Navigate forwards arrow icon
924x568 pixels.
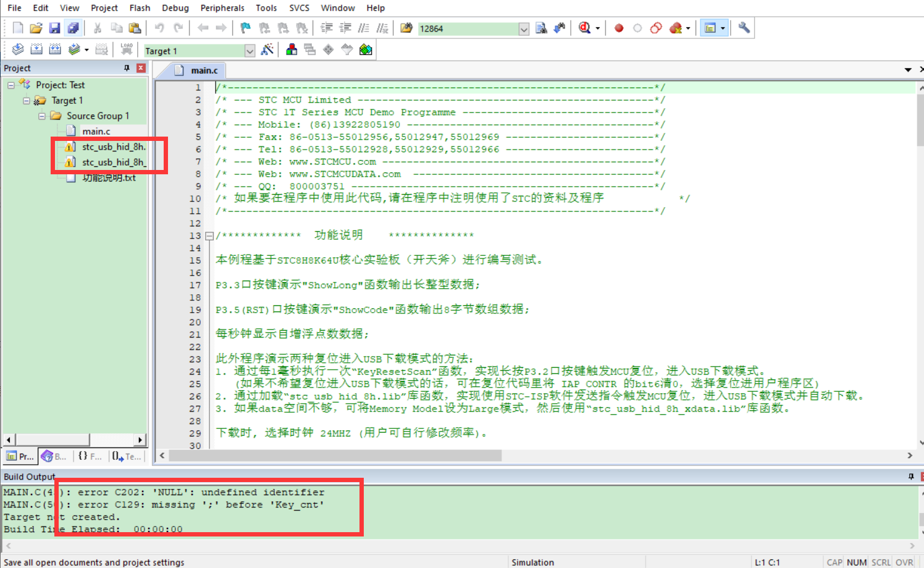tap(221, 28)
